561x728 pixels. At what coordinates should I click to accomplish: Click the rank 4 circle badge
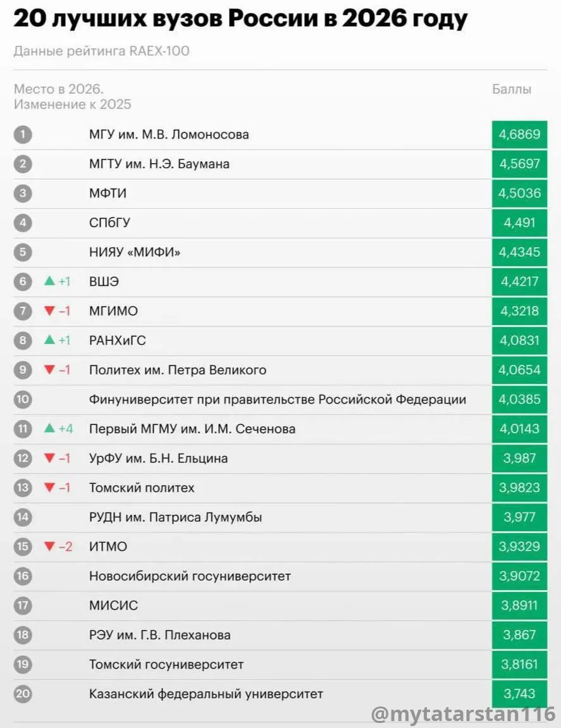pyautogui.click(x=23, y=223)
